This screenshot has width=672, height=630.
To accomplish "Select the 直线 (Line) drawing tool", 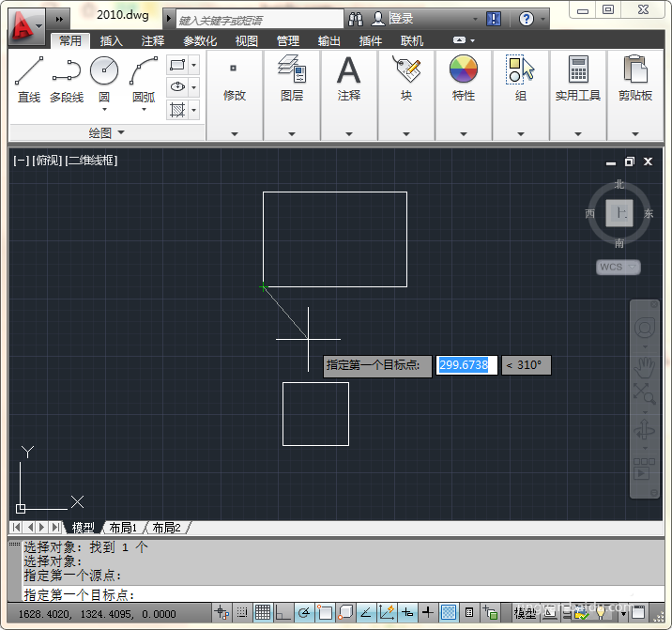I will pos(29,80).
